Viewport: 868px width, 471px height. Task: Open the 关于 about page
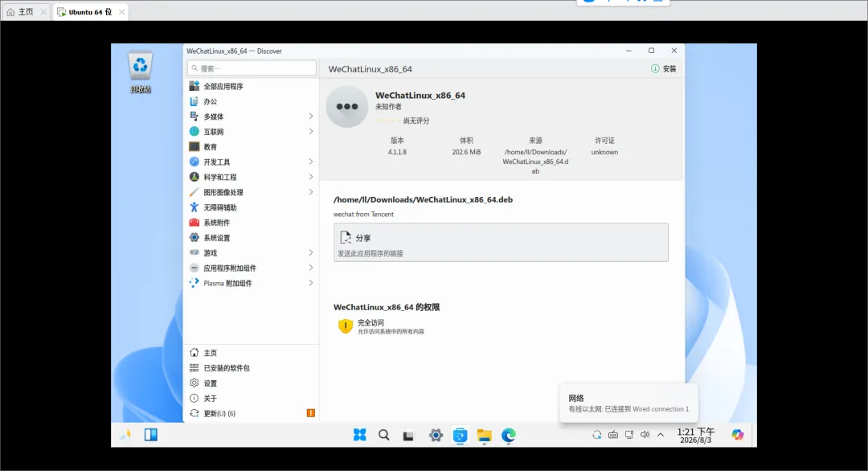click(x=252, y=398)
